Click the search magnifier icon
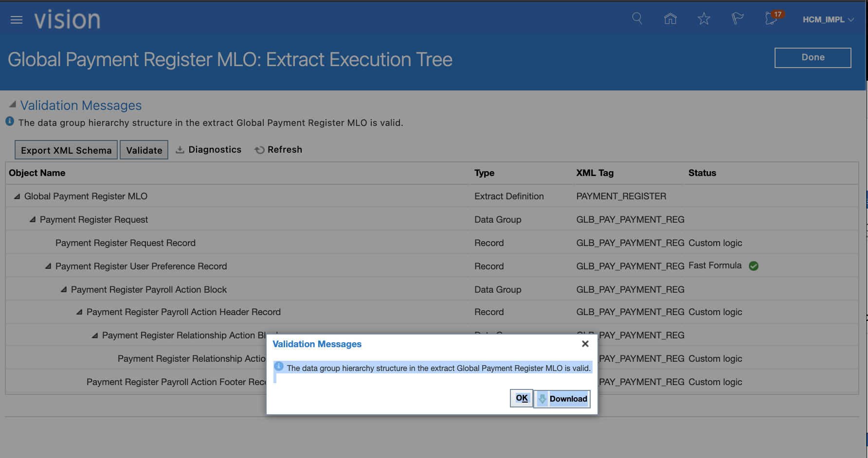 [637, 19]
